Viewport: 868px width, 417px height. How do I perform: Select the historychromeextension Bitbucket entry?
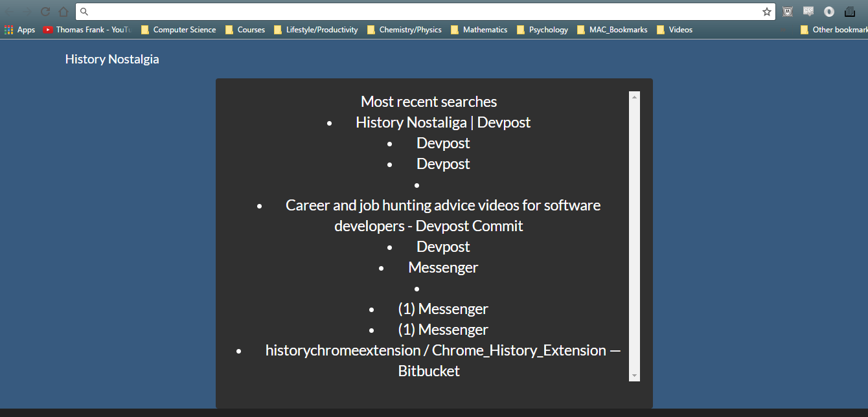[443, 361]
